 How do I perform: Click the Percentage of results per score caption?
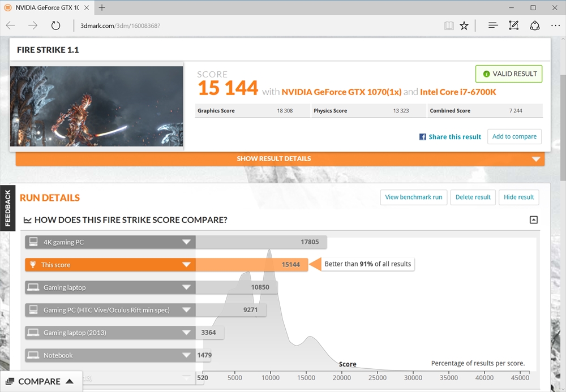[478, 363]
